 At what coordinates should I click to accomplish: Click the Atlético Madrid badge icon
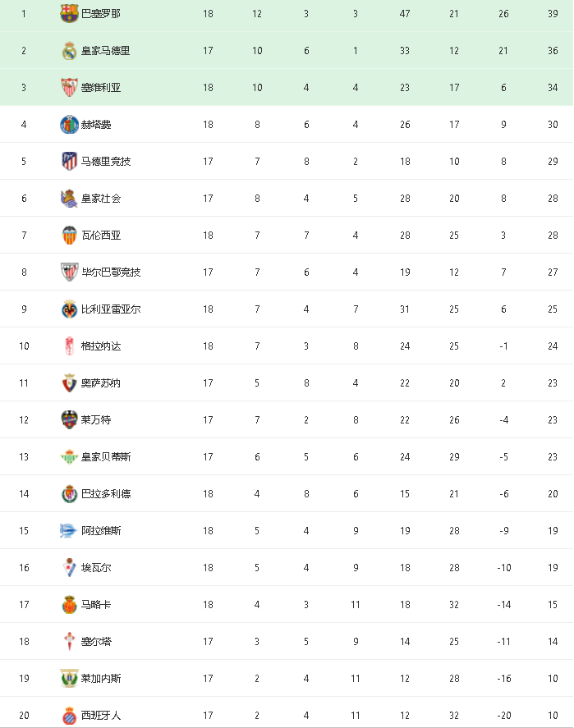tap(69, 161)
